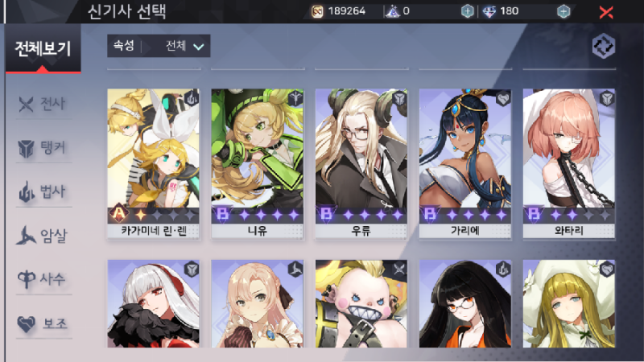The image size is (644, 362).
Task: Expand the 전체 chevron arrow
Action: click(x=198, y=47)
